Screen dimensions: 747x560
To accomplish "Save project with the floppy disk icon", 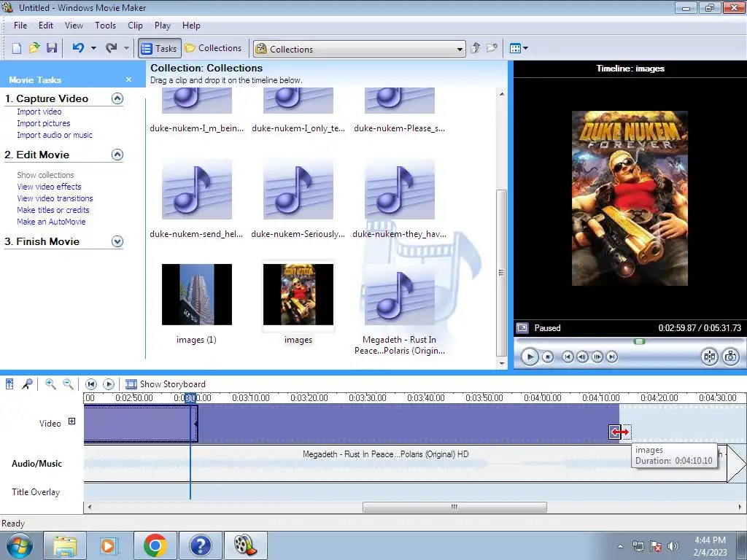I will (x=52, y=48).
